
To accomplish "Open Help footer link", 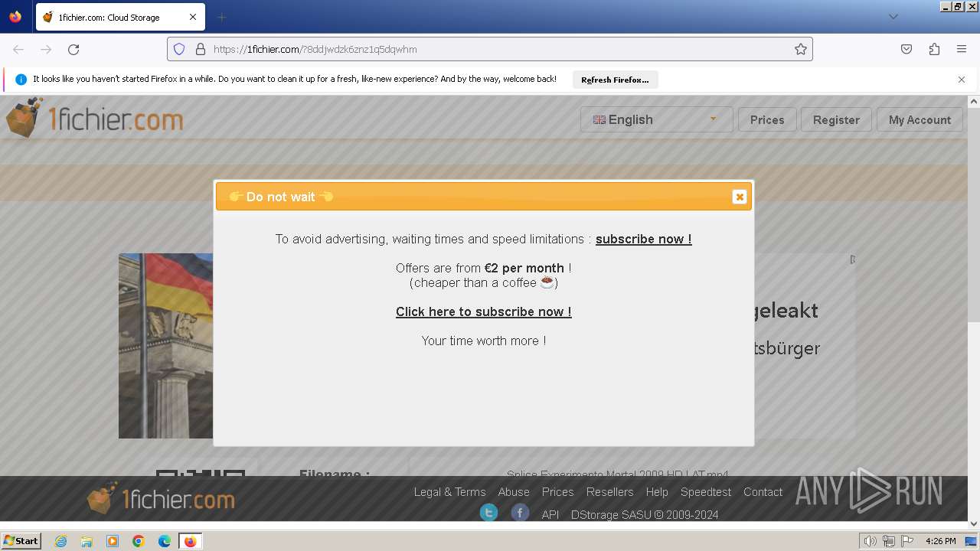I will pos(657,492).
